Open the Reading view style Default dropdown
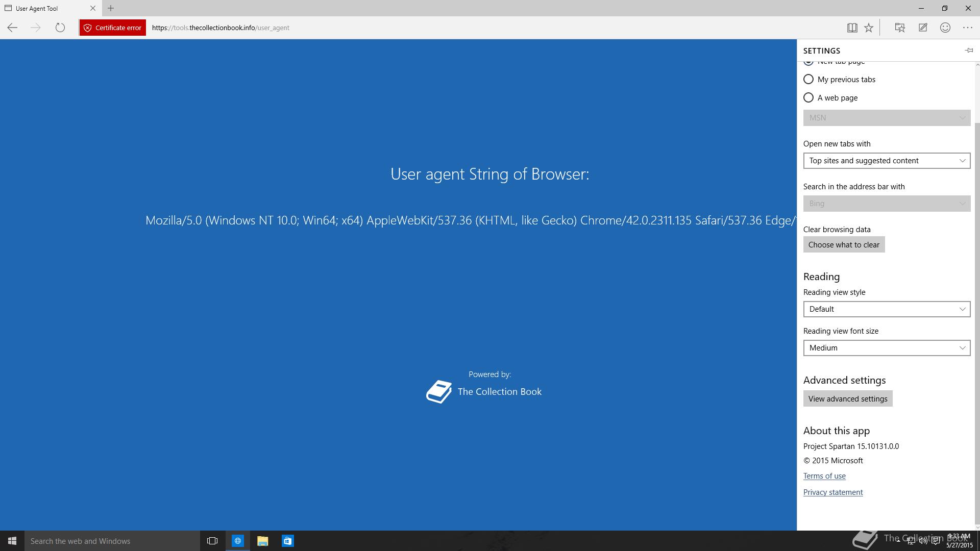 (887, 309)
